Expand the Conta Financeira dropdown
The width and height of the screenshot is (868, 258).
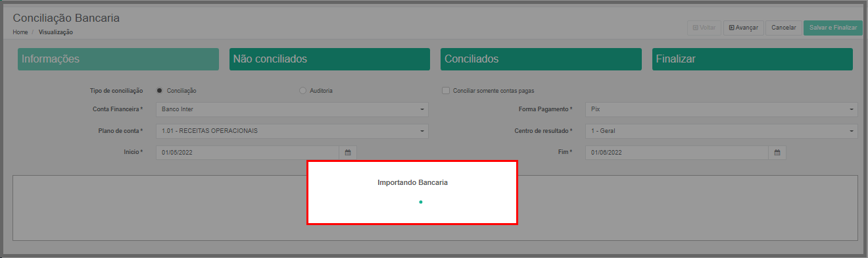coord(292,109)
